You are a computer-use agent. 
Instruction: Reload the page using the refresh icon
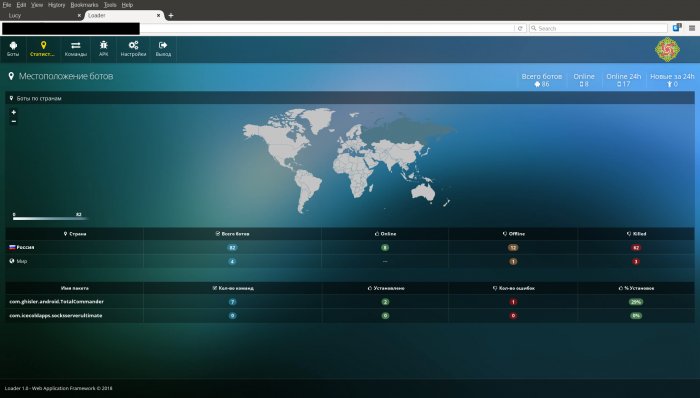click(520, 28)
